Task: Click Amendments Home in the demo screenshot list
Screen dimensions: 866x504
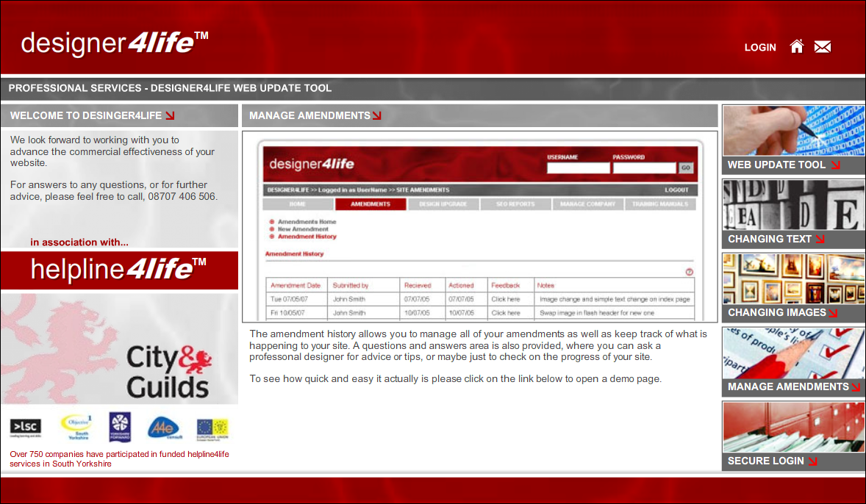Action: coord(307,222)
